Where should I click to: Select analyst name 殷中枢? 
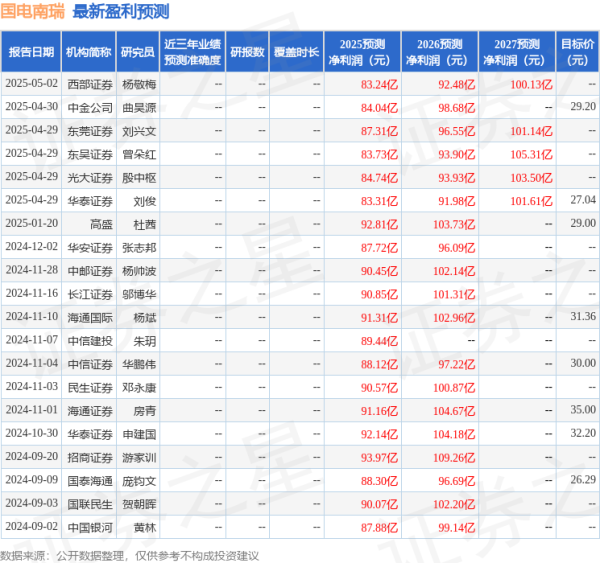(139, 178)
